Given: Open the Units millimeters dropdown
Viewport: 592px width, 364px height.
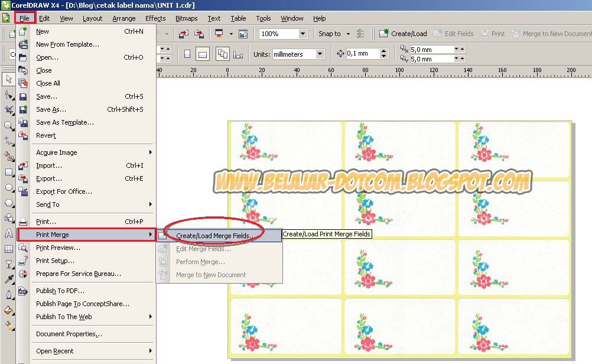Looking at the screenshot, I should 320,54.
